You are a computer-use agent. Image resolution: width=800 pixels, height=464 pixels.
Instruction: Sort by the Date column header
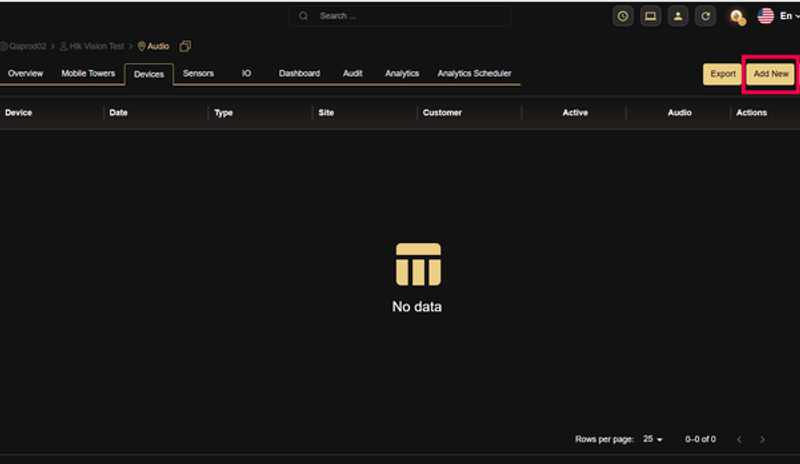tap(118, 113)
